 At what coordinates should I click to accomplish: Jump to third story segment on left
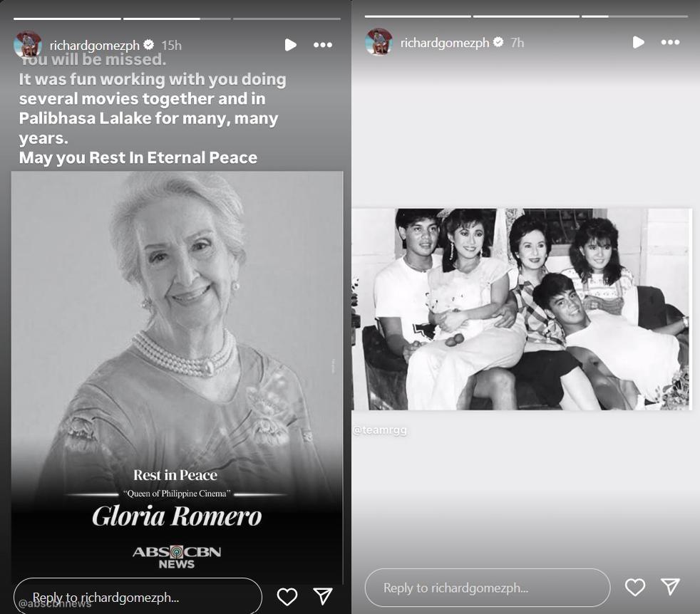[x=287, y=19]
